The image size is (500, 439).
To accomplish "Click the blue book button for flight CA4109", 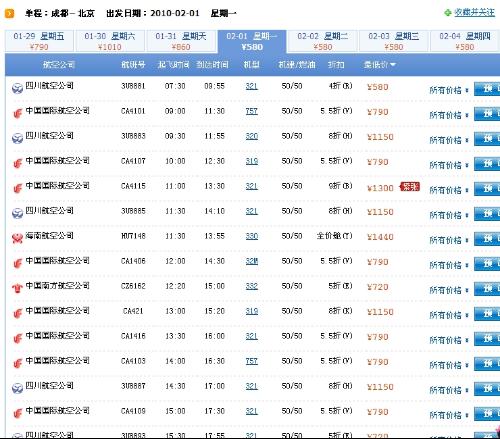I will click(487, 414).
